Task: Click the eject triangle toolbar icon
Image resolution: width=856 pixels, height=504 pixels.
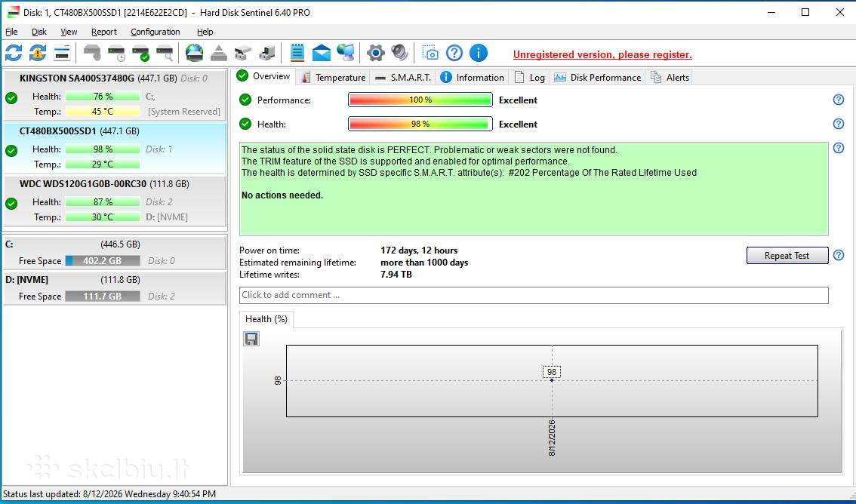Action: pos(219,53)
